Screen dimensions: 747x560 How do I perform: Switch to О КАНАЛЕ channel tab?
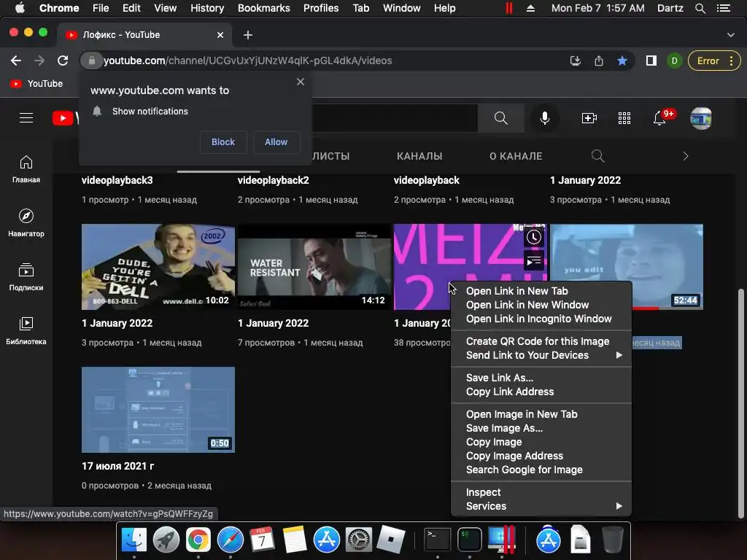tap(516, 156)
